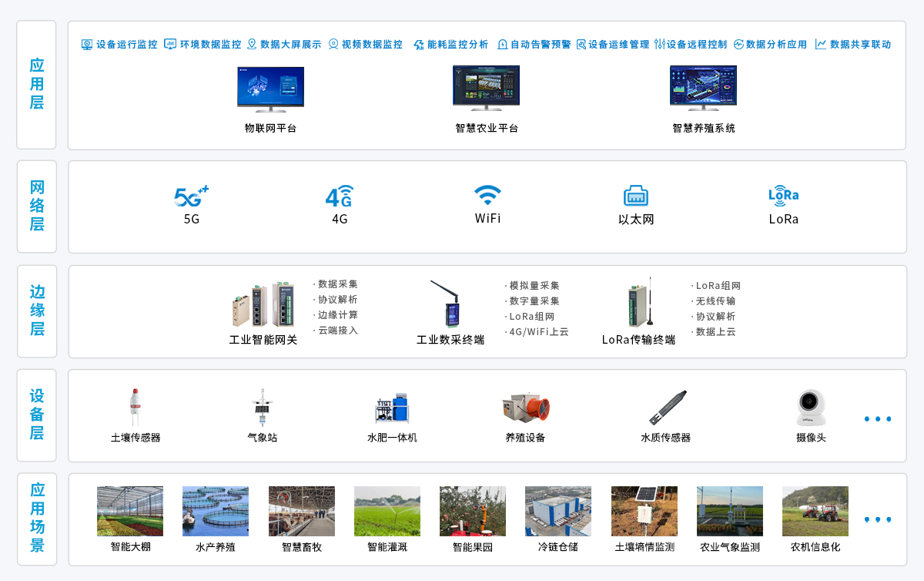
Task: Click the 数据共享联动 feature label
Action: pyautogui.click(x=853, y=45)
